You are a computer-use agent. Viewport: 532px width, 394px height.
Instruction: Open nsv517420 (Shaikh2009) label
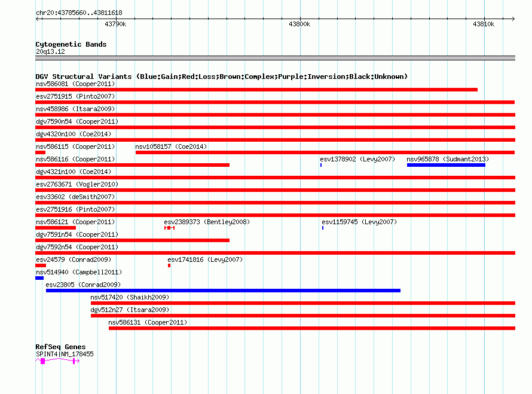tap(130, 297)
